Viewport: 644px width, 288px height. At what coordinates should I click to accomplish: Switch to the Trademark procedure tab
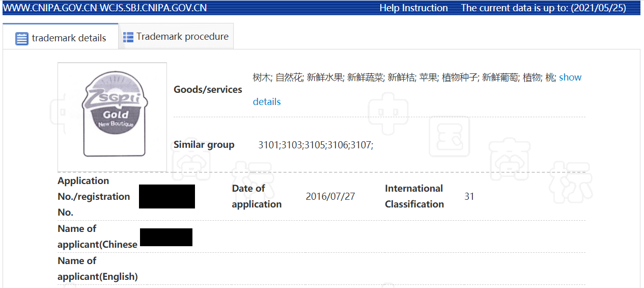click(x=176, y=37)
